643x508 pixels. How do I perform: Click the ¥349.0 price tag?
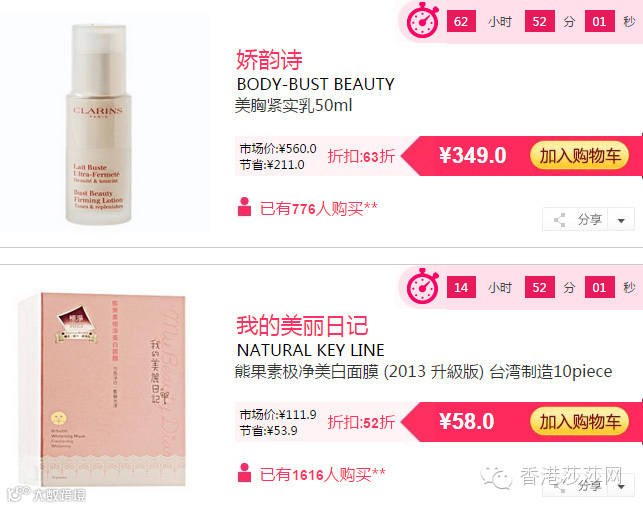tap(472, 156)
